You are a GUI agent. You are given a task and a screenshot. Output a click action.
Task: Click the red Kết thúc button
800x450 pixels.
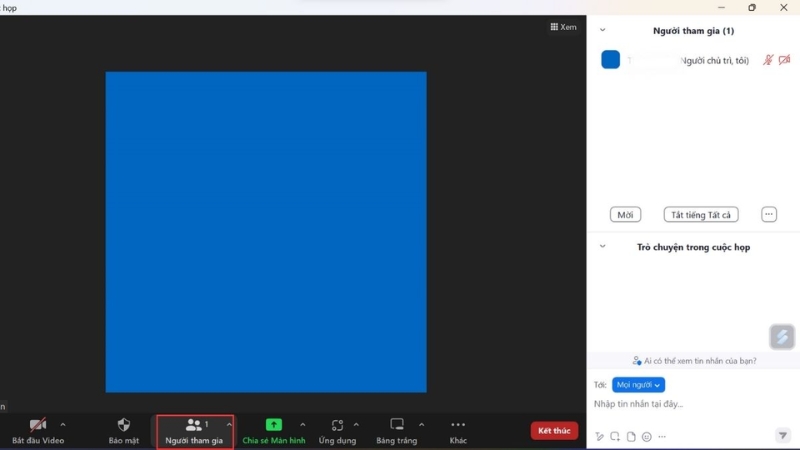[554, 431]
